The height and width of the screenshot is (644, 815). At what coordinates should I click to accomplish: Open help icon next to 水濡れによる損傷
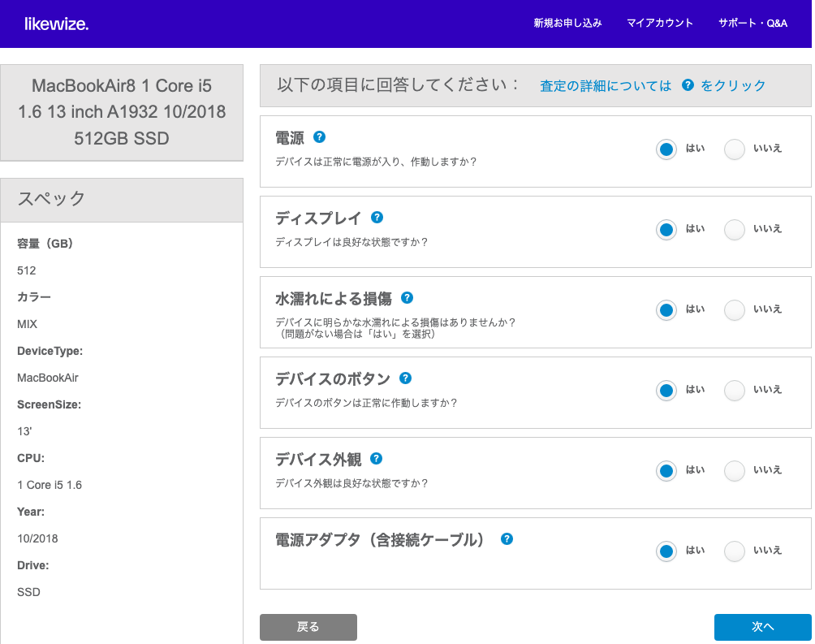coord(407,297)
